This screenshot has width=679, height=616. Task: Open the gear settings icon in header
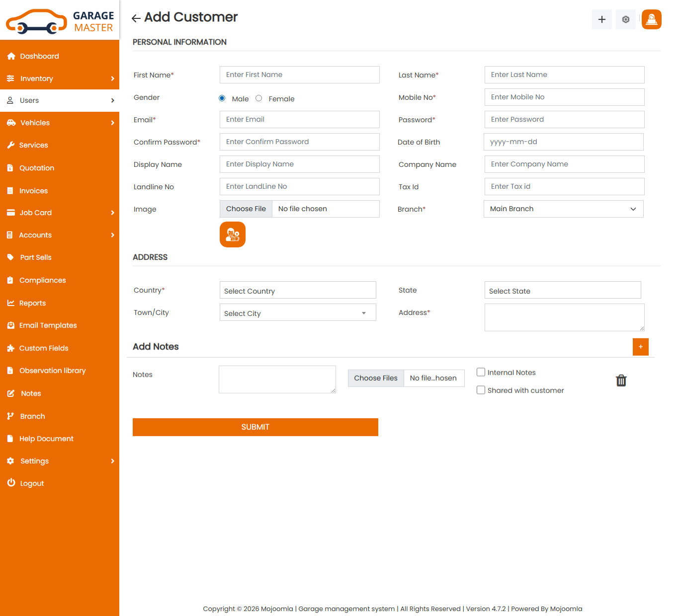[x=625, y=19]
